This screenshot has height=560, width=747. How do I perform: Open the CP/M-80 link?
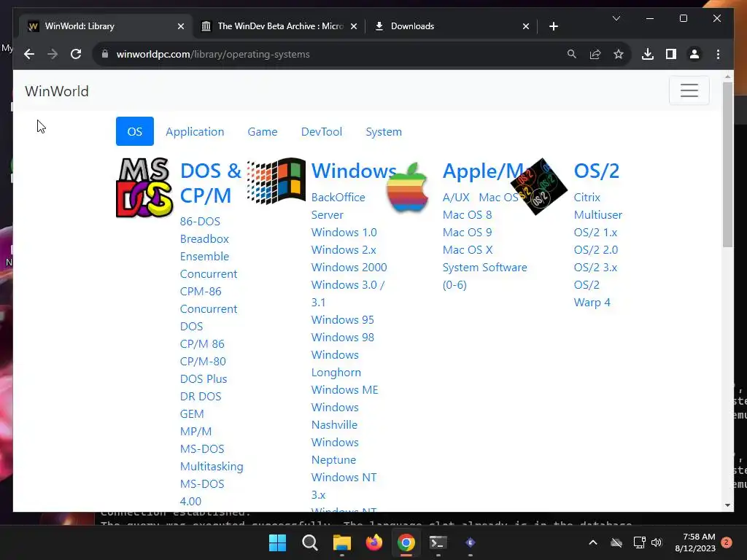click(x=203, y=362)
